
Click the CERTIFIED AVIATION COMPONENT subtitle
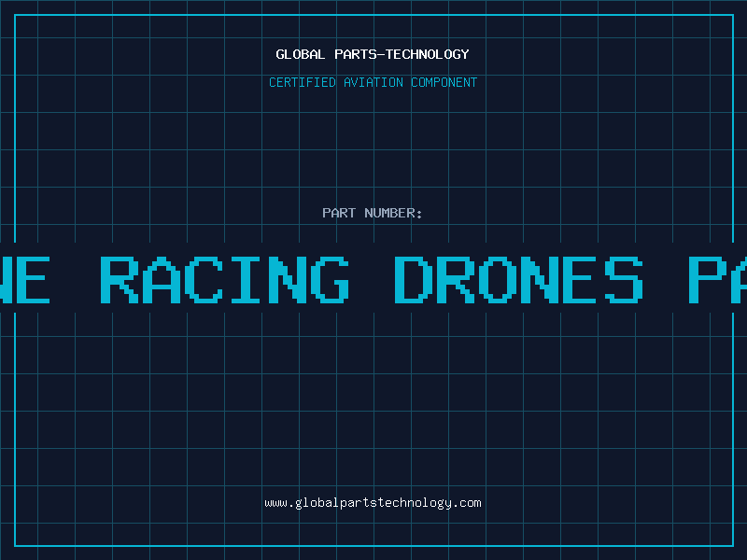[373, 82]
